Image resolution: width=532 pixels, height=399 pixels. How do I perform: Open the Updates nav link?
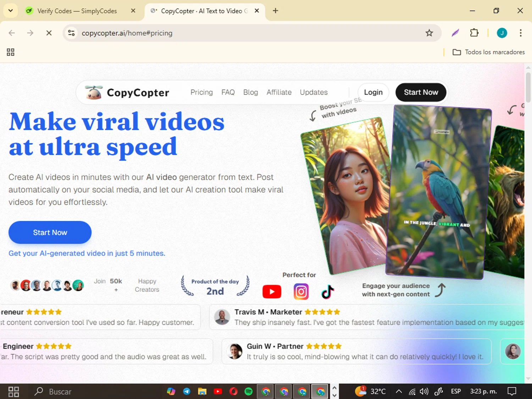point(314,92)
